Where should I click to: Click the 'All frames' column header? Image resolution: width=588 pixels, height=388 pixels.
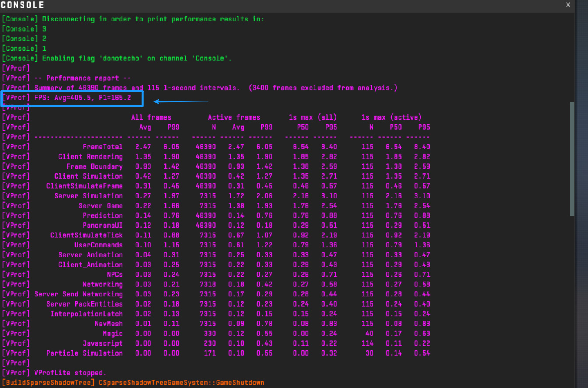coord(151,117)
